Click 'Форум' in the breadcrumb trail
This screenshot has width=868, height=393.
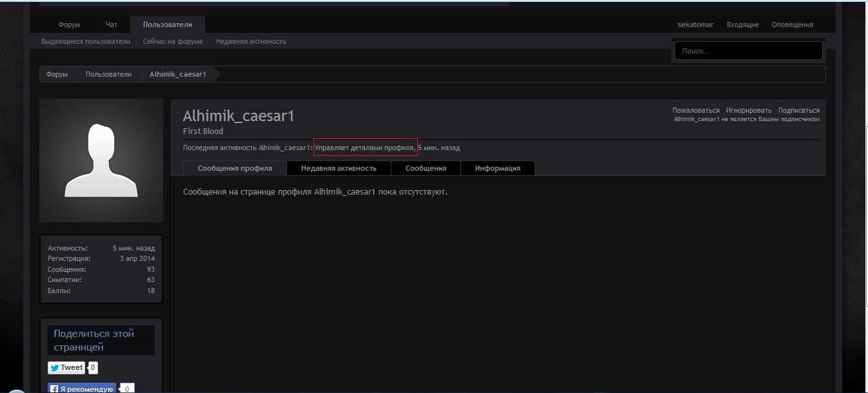[57, 74]
